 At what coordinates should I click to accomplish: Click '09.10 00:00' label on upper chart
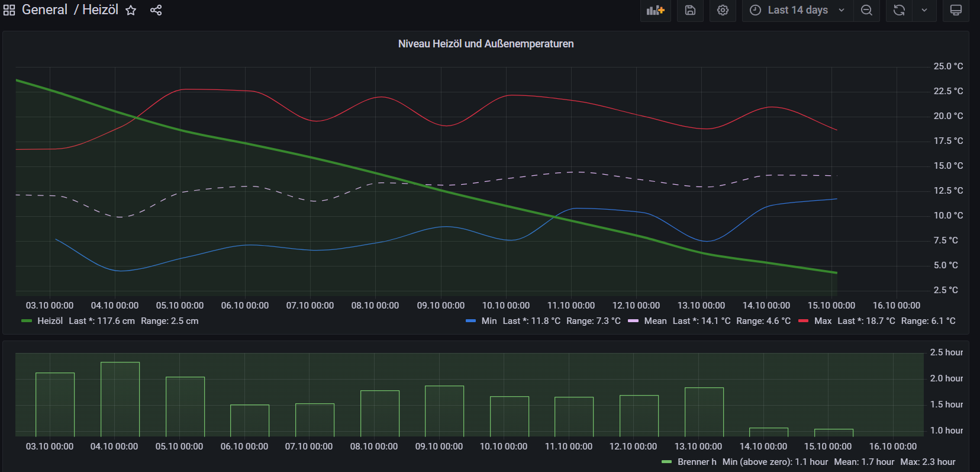tap(441, 306)
